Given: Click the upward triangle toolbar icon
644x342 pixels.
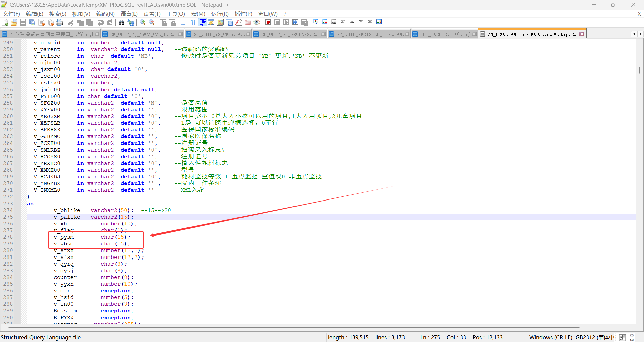Looking at the screenshot, I should click(x=352, y=22).
